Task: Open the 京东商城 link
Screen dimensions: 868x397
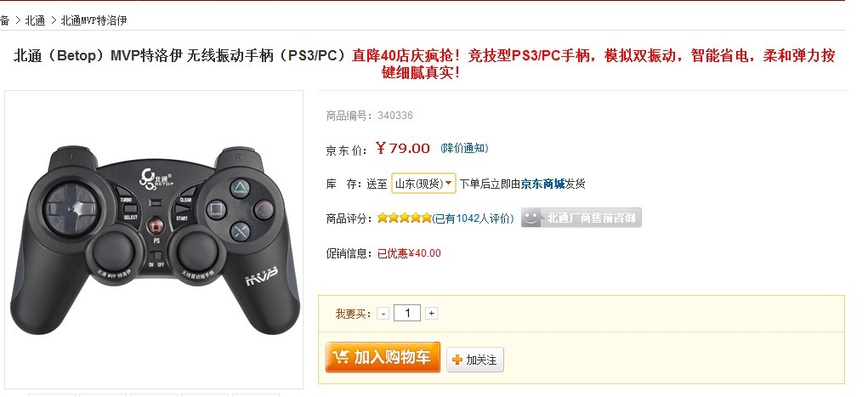Action: coord(542,184)
